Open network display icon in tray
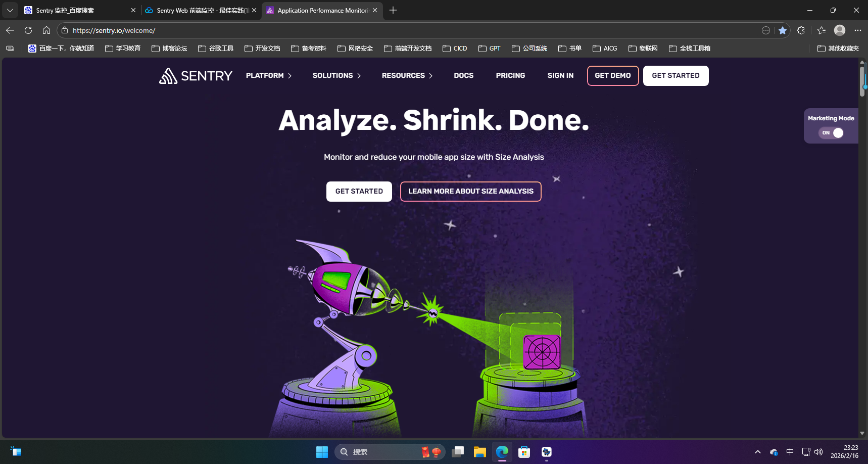The image size is (868, 464). point(806,452)
